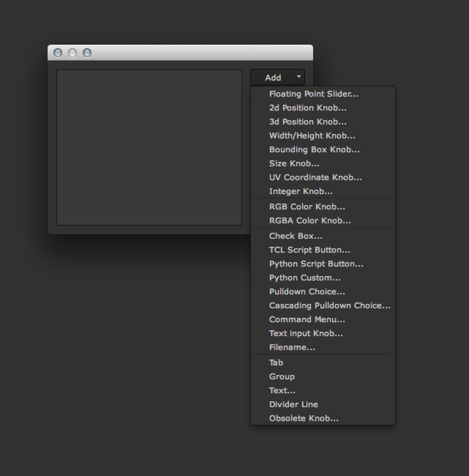Choose Size Knob from the list
The width and height of the screenshot is (469, 476).
(x=323, y=164)
